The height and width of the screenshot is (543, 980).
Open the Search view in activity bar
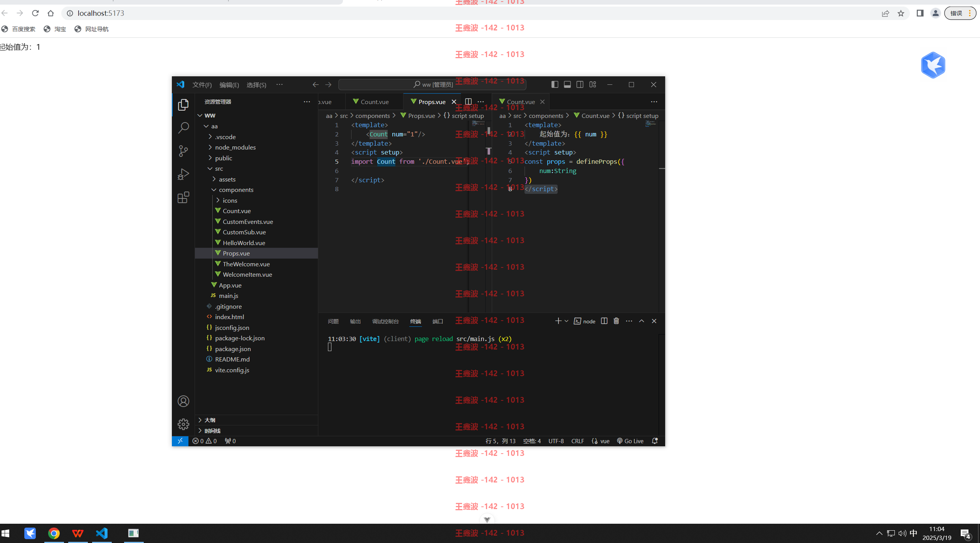pos(183,128)
